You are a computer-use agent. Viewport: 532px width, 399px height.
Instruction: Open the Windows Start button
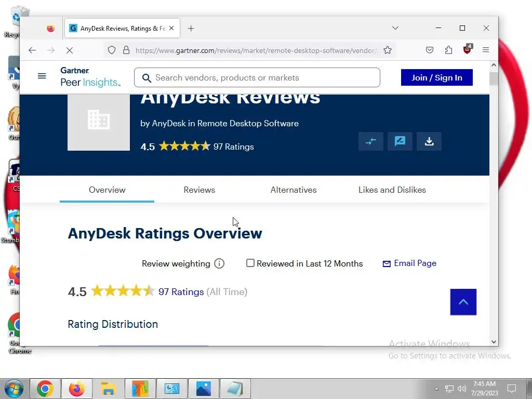(x=14, y=389)
